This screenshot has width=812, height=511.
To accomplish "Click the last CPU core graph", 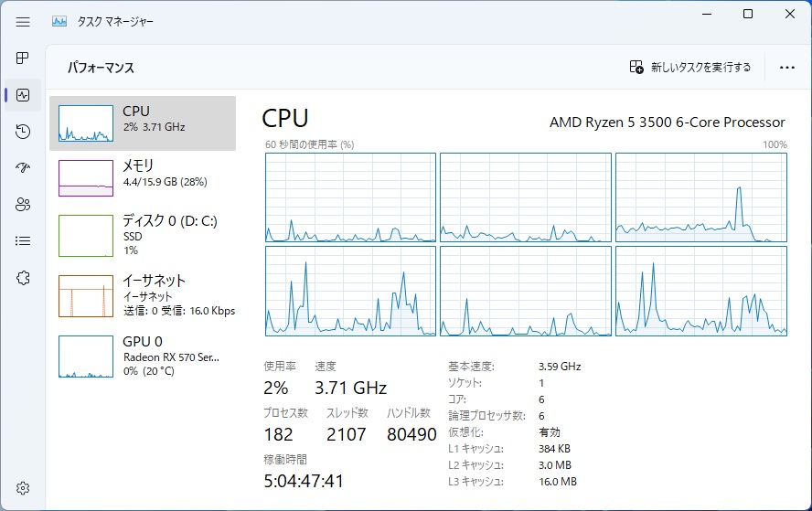I will [701, 291].
